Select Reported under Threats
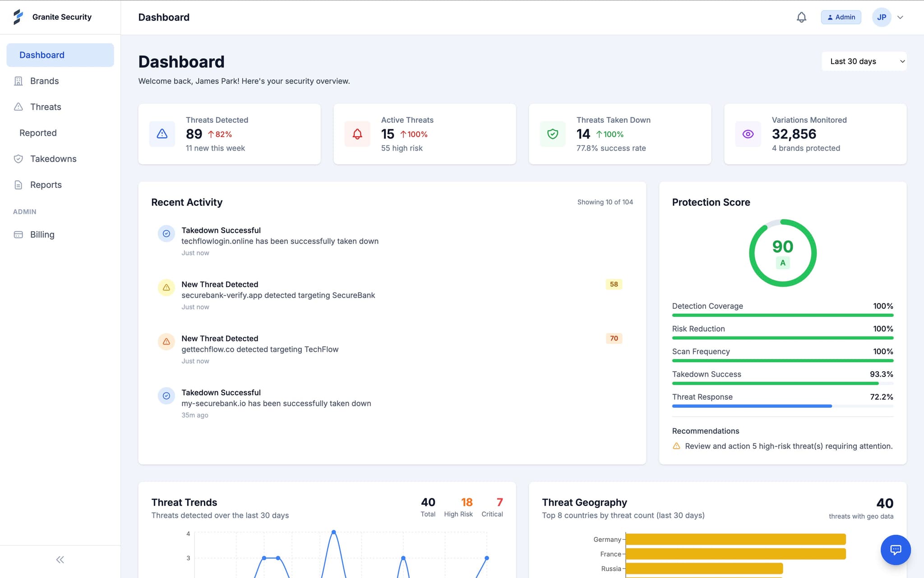 tap(38, 132)
